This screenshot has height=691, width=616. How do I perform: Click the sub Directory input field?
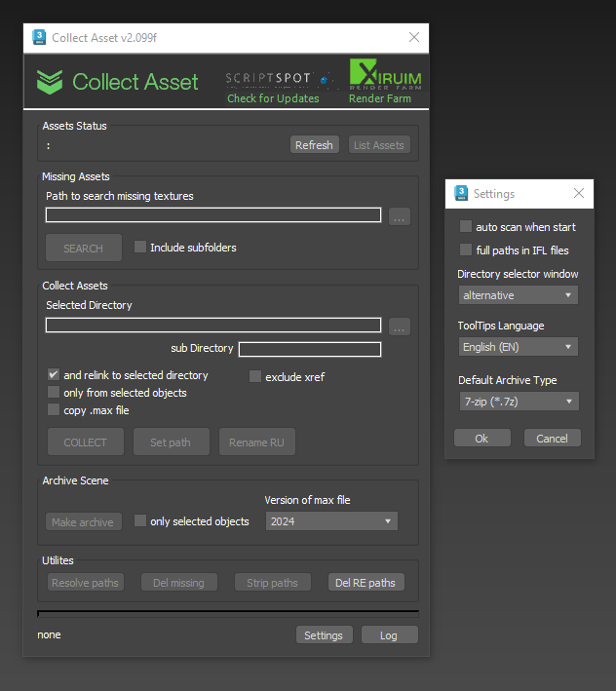310,350
